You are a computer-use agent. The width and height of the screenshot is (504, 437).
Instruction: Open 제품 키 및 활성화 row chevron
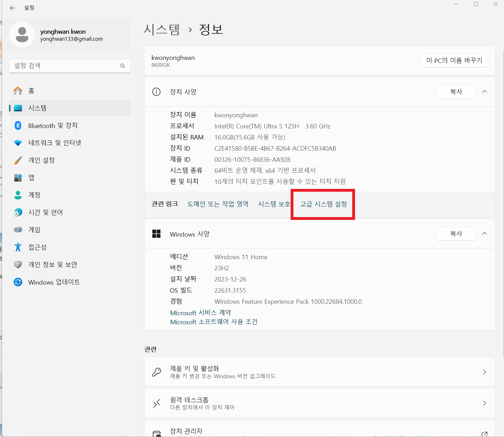pyautogui.click(x=485, y=372)
